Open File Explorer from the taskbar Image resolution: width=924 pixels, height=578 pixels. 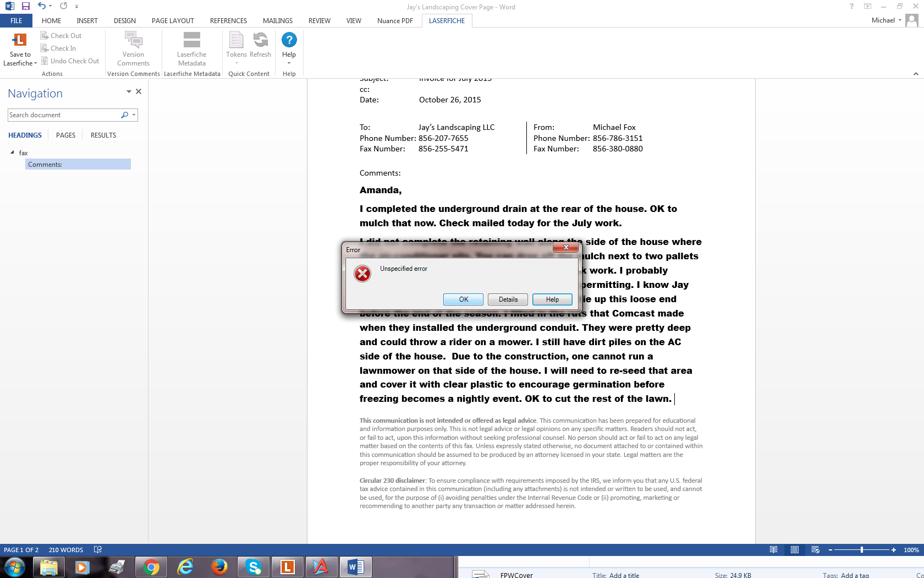(x=48, y=567)
